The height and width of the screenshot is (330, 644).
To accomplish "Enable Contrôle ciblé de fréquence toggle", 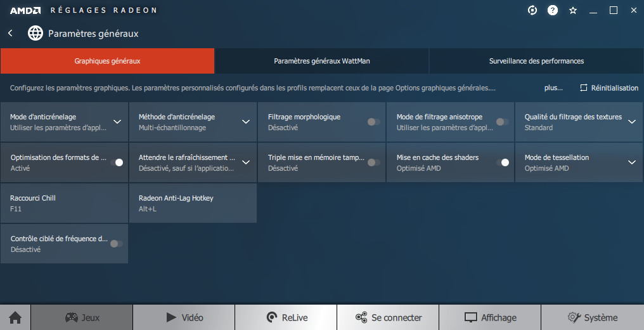I will (x=117, y=244).
